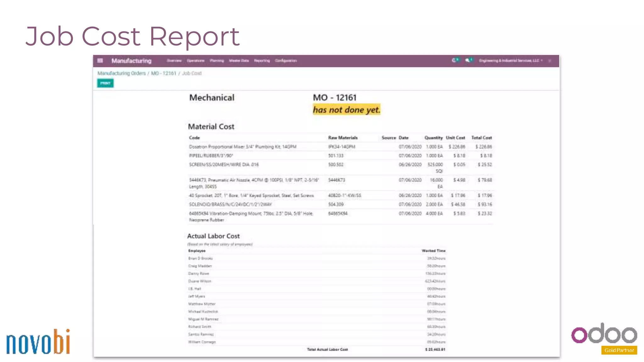Screen dimensions: 644x362
Task: Click the PRINT button
Action: pyautogui.click(x=105, y=83)
